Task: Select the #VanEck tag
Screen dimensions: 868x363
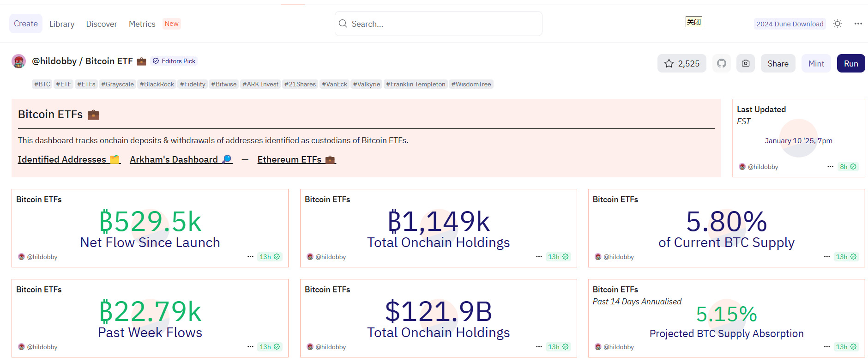Action: (x=334, y=84)
